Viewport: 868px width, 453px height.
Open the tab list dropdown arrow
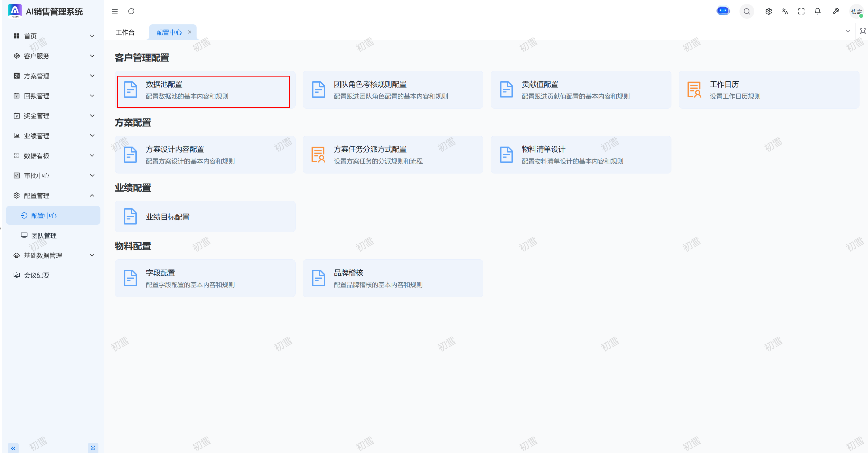click(x=848, y=31)
